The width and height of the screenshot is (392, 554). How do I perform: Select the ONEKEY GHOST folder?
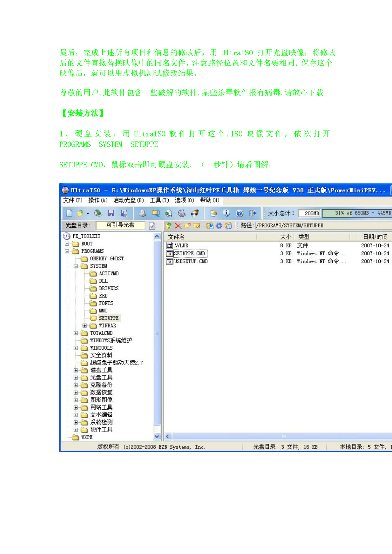pyautogui.click(x=102, y=259)
